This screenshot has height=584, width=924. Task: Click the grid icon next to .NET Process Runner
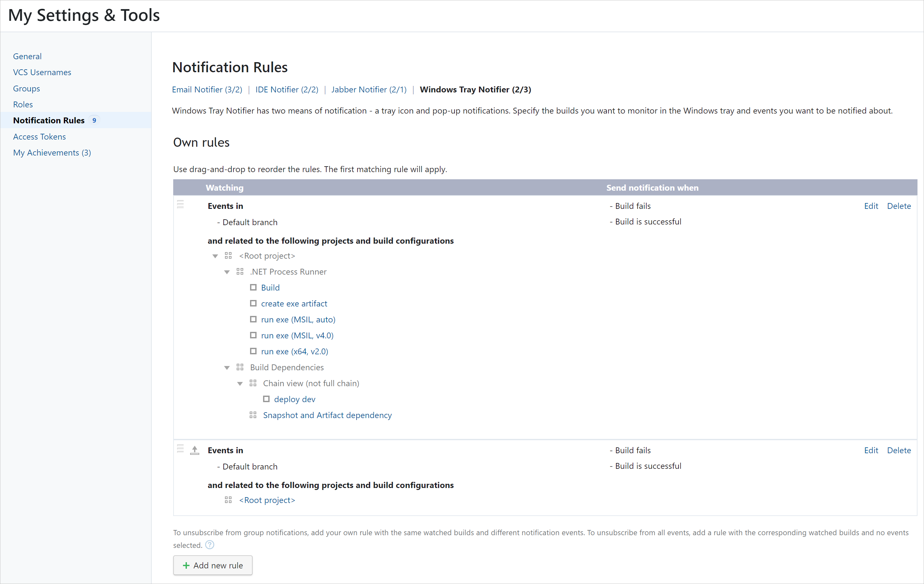click(x=240, y=271)
